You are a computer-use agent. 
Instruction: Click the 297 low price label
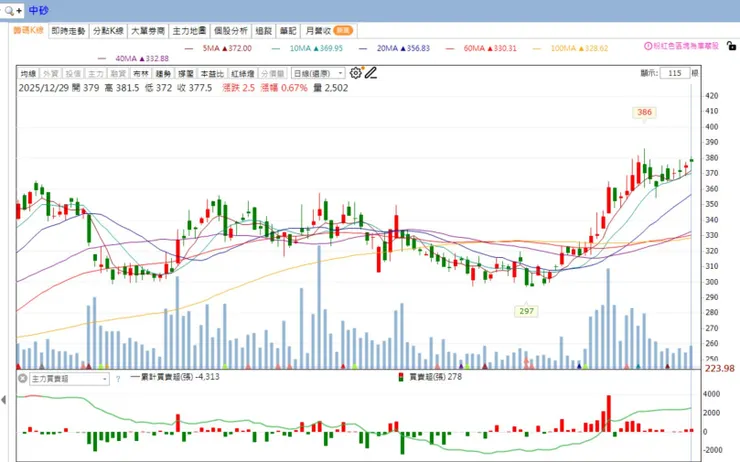pyautogui.click(x=526, y=311)
